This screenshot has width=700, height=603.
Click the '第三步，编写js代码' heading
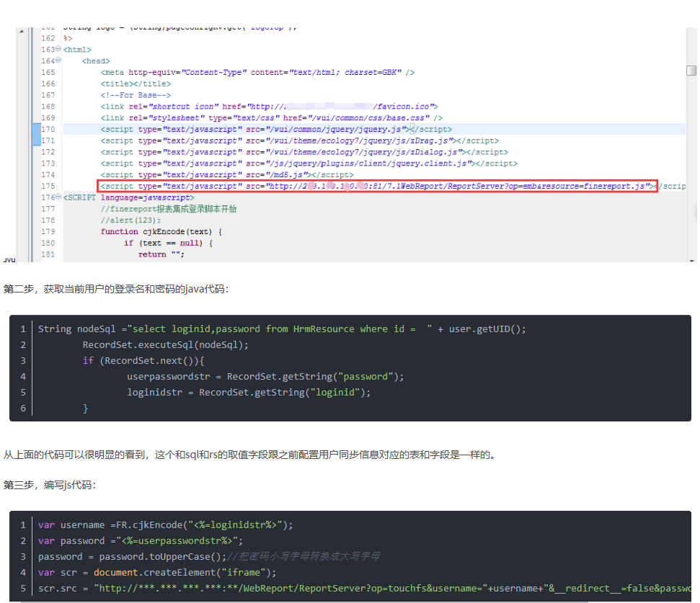50,485
